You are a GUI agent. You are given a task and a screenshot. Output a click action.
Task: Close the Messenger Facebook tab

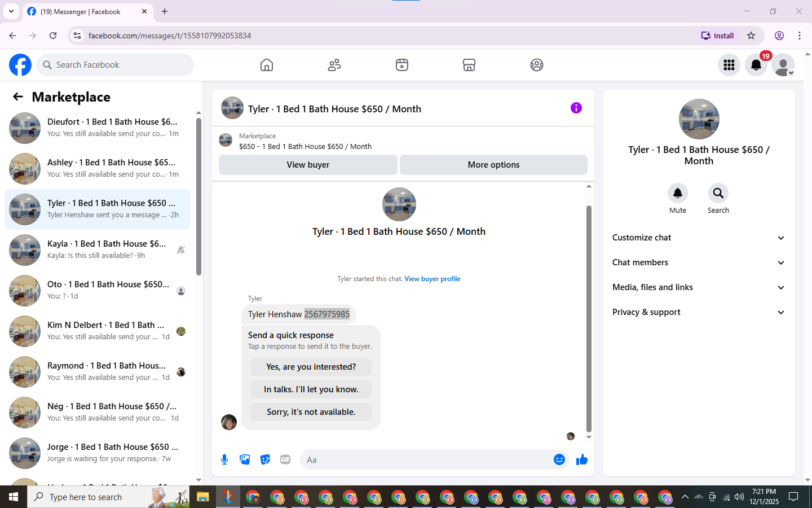click(x=144, y=11)
